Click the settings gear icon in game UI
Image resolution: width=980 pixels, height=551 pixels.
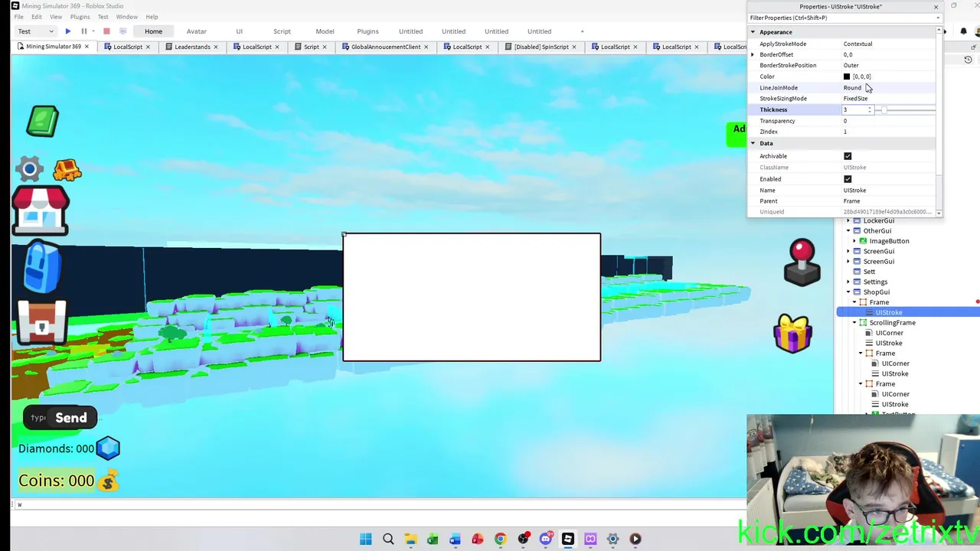[30, 169]
